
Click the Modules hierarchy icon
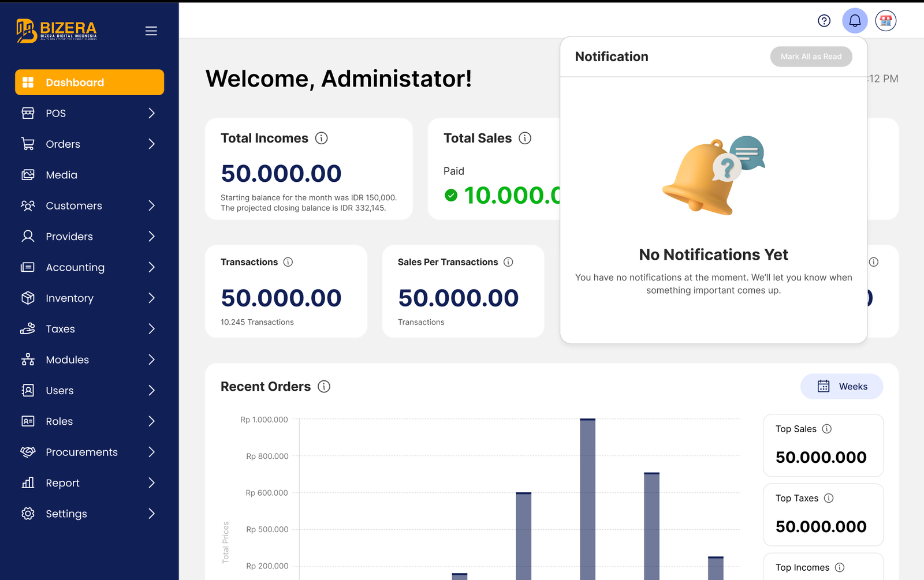pos(28,360)
